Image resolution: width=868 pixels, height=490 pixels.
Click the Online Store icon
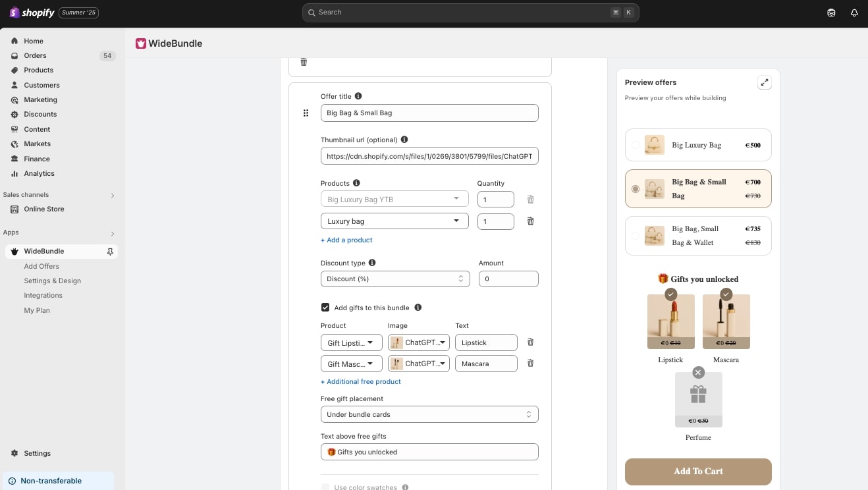coord(14,209)
